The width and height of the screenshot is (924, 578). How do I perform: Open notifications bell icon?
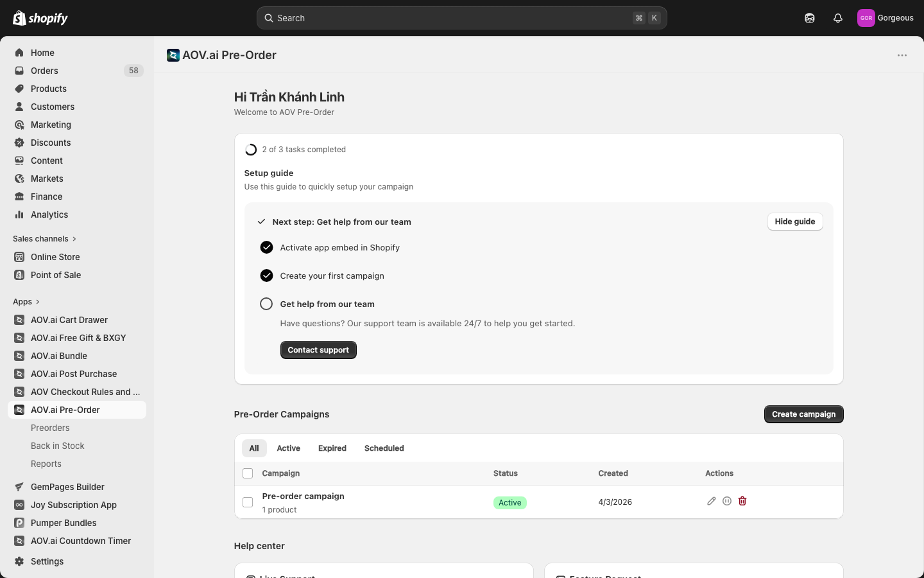pos(838,18)
